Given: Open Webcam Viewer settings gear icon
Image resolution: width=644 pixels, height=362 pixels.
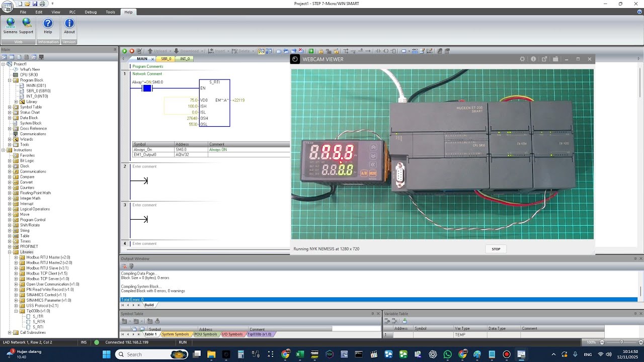Looking at the screenshot, I should pos(522,59).
